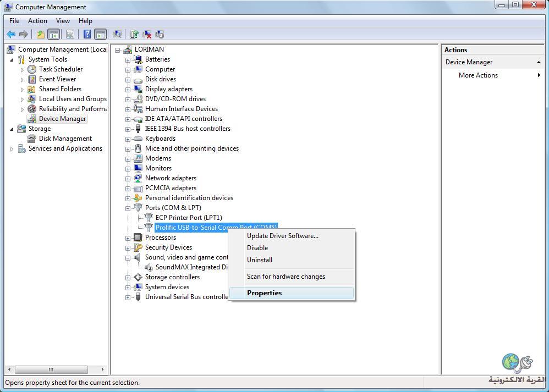
Task: Open the Help menu
Action: click(85, 21)
